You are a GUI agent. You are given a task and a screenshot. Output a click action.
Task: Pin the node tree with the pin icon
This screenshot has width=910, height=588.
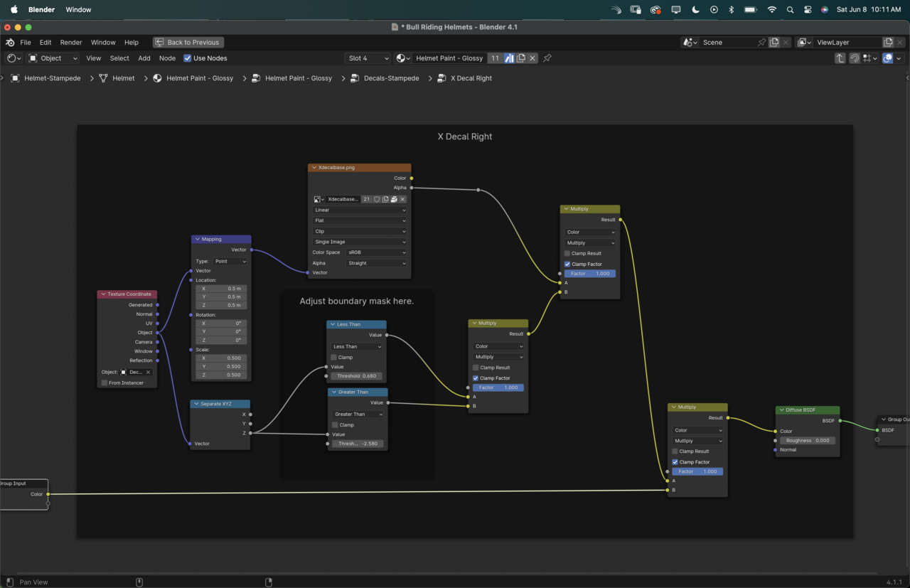click(547, 58)
